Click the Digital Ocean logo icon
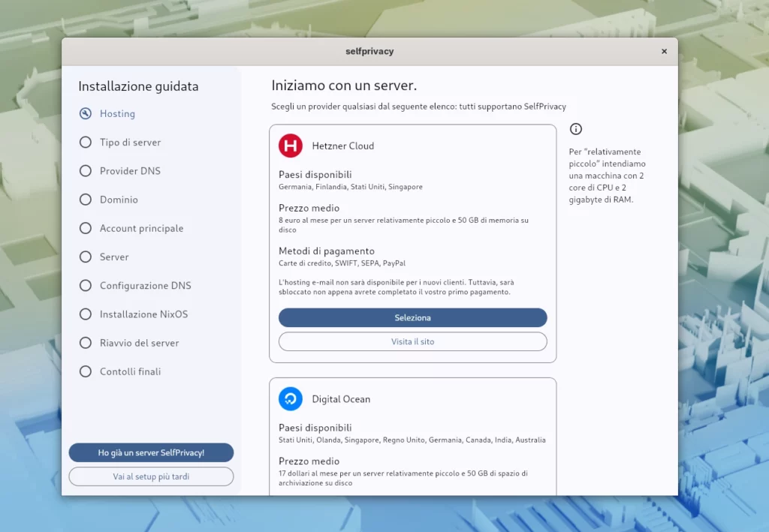 click(291, 398)
